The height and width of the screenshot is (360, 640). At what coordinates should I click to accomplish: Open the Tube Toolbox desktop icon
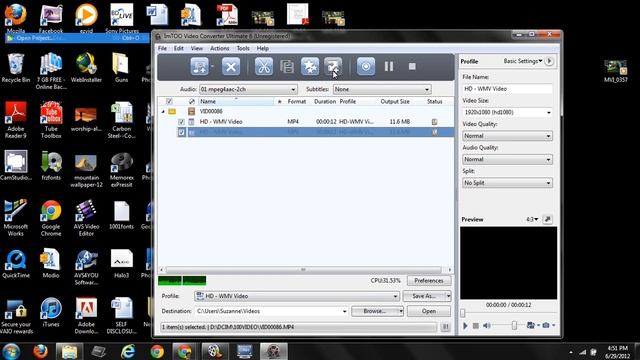[51, 120]
